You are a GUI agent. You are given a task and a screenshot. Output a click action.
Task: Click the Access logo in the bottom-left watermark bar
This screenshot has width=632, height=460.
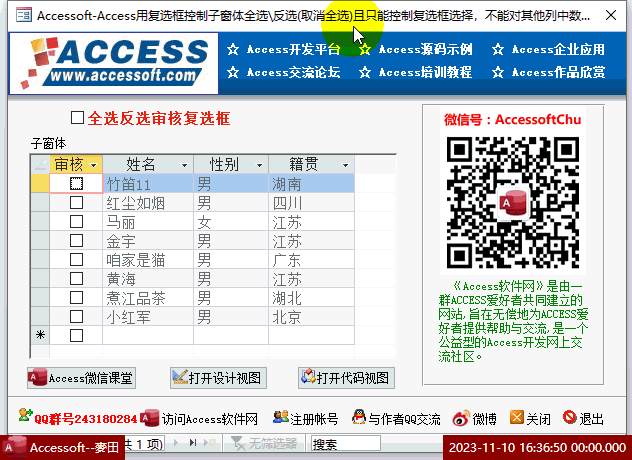13,447
